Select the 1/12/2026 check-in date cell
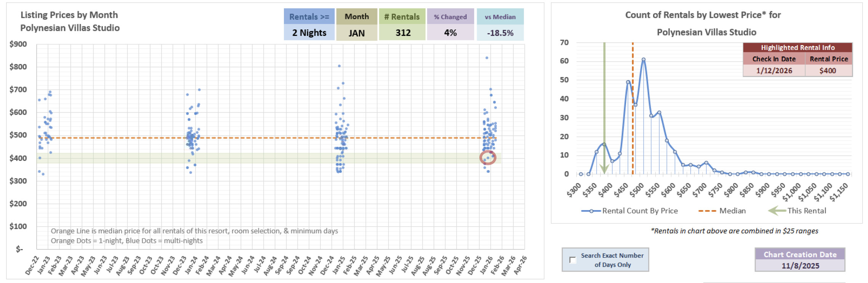This screenshot has height=283, width=868. click(x=774, y=71)
